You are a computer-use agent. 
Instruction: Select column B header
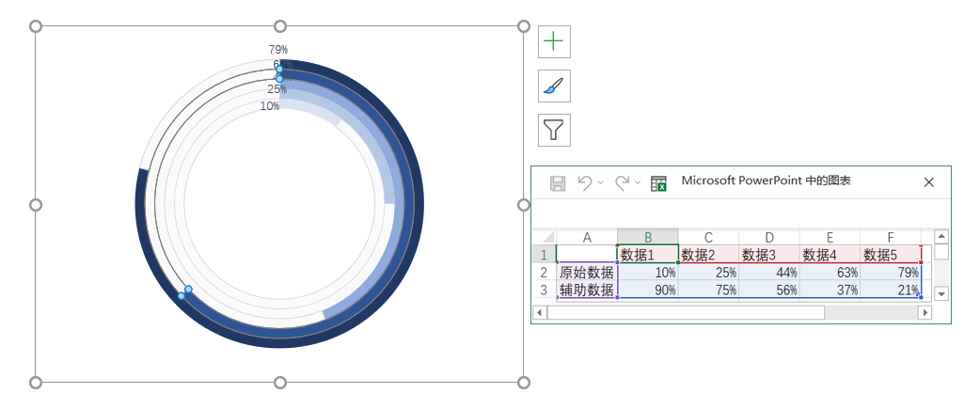click(x=647, y=237)
